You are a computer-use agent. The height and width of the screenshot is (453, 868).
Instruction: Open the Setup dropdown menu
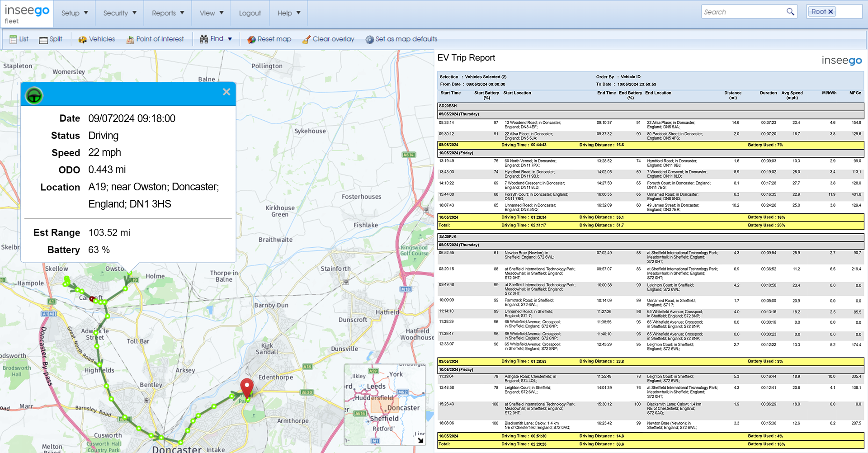(75, 13)
